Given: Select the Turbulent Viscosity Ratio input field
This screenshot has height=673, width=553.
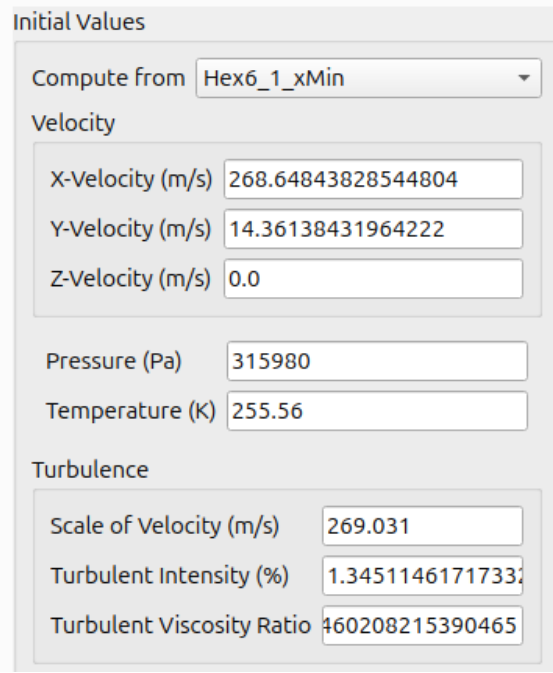Looking at the screenshot, I should tap(422, 625).
